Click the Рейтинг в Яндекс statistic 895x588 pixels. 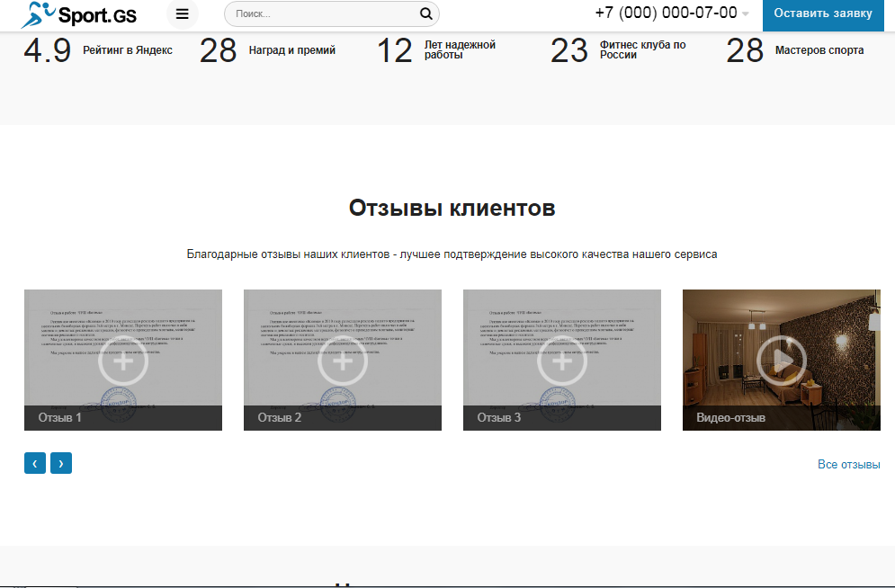point(127,50)
